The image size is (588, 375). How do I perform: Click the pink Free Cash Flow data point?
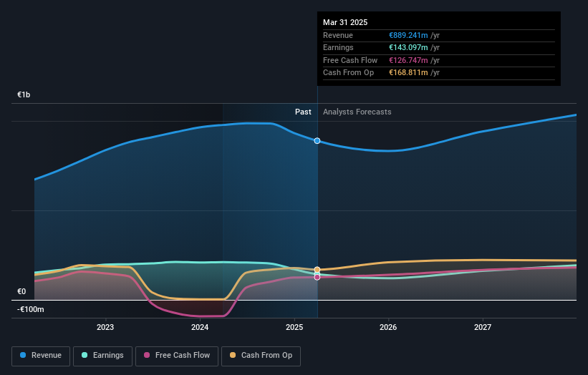point(317,277)
